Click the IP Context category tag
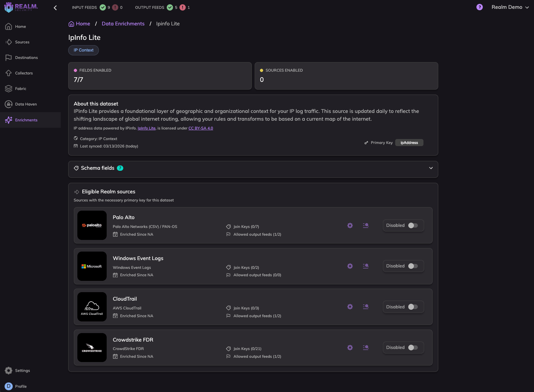This screenshot has height=392, width=534. pyautogui.click(x=83, y=50)
